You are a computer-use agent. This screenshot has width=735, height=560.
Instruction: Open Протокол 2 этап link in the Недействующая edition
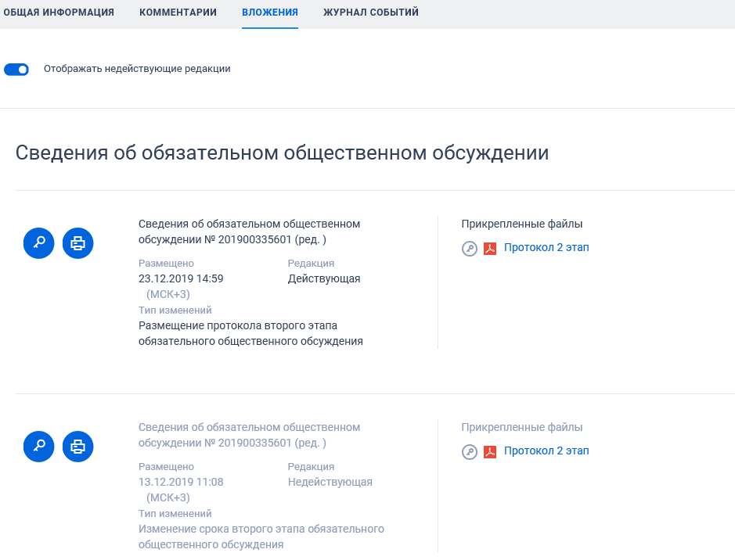coord(546,451)
